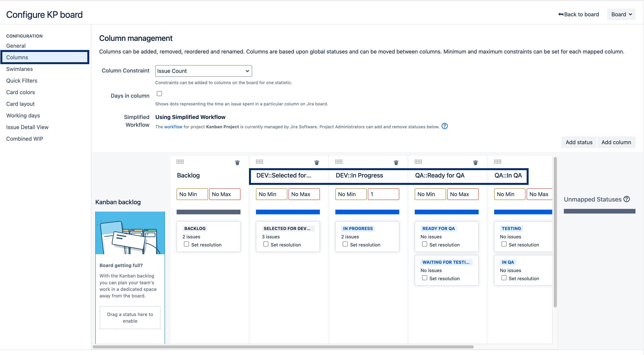The width and height of the screenshot is (644, 355).
Task: Click drag handle above QA::In QA column
Action: point(497,162)
